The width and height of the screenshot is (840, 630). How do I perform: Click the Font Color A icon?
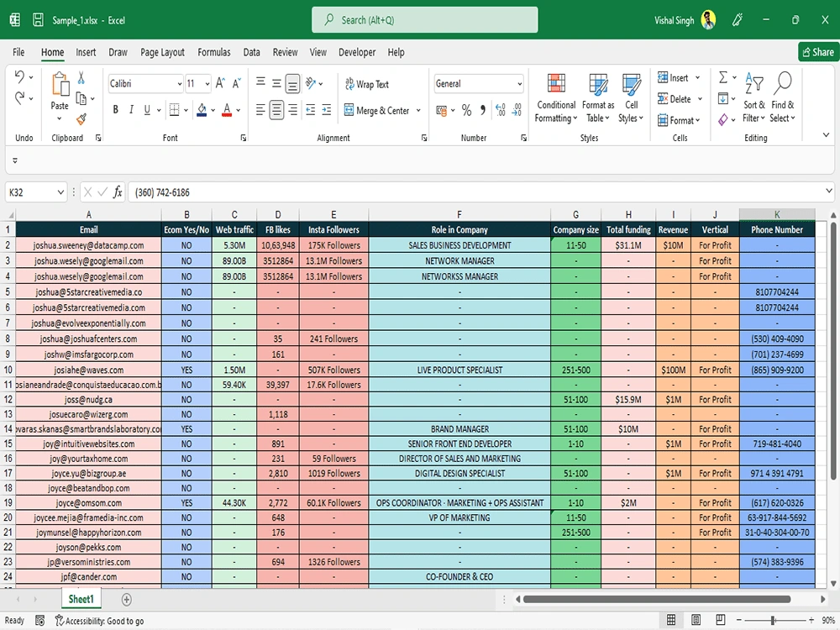point(227,110)
